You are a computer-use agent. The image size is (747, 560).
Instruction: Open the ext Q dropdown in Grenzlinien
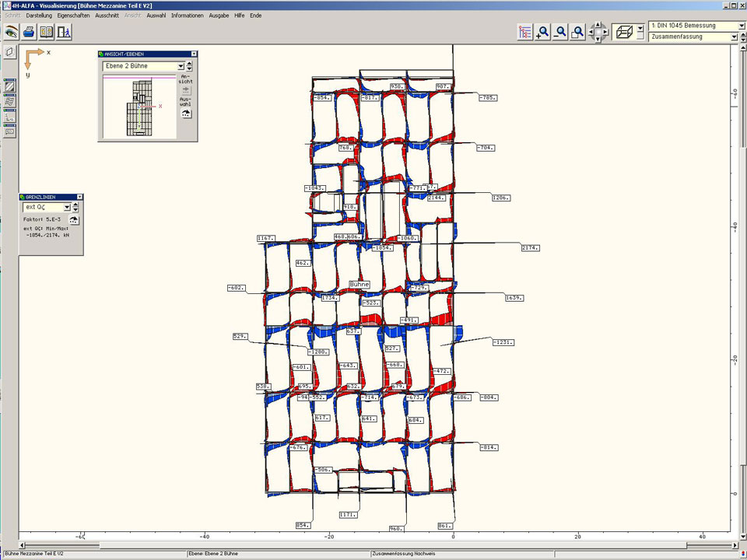point(67,208)
